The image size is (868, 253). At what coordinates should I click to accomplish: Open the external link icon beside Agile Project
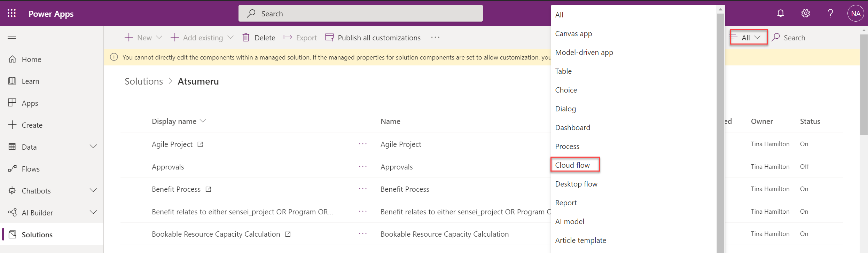(x=200, y=144)
